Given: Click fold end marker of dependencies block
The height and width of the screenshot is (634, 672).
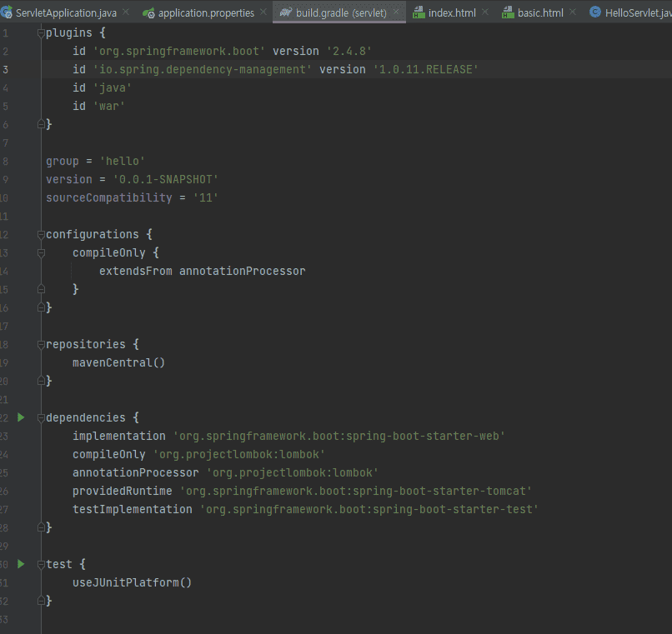Looking at the screenshot, I should tap(41, 527).
